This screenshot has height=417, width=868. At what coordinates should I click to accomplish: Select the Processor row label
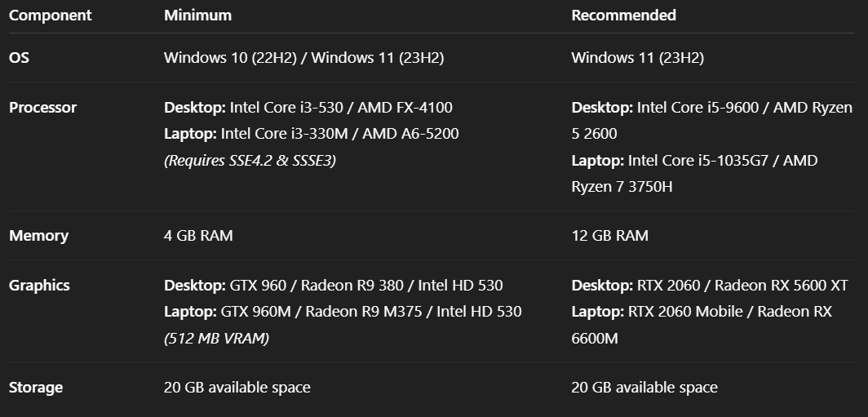tap(42, 108)
